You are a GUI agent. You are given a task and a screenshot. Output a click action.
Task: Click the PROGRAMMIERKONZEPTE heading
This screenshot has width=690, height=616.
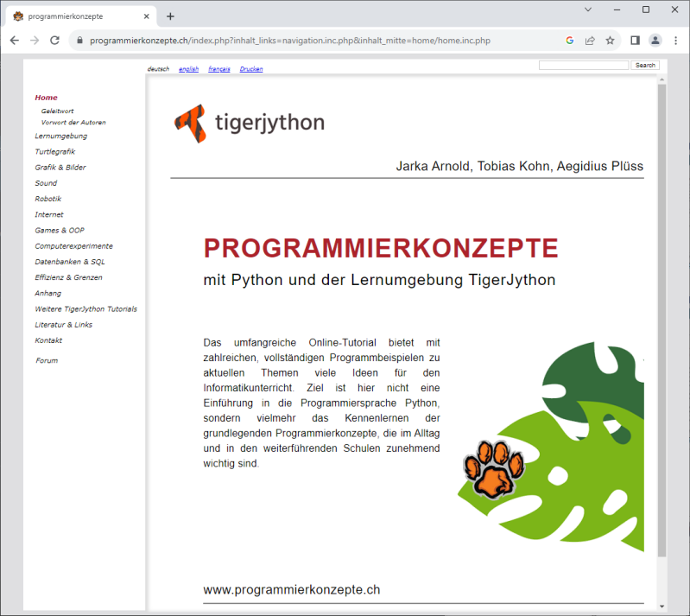point(381,248)
